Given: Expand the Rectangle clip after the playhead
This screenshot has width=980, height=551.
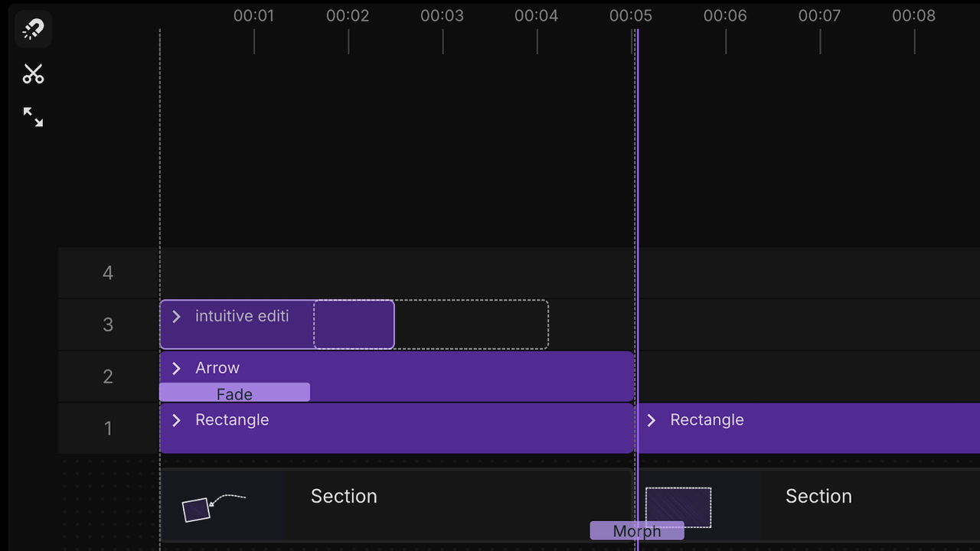Looking at the screenshot, I should pos(651,420).
